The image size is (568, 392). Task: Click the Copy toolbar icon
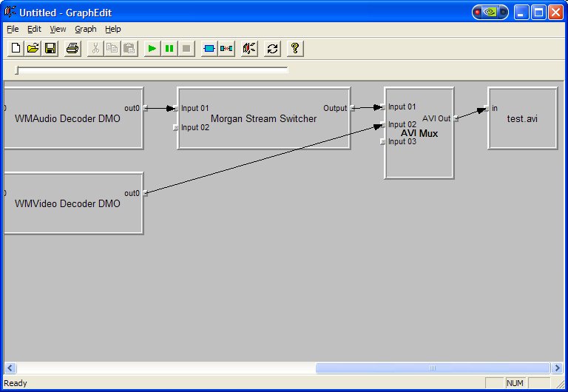pyautogui.click(x=112, y=48)
